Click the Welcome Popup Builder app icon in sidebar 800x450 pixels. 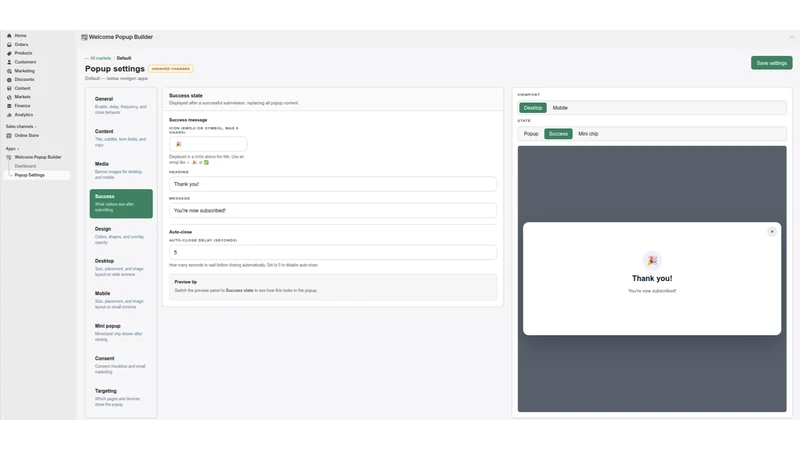tap(9, 157)
